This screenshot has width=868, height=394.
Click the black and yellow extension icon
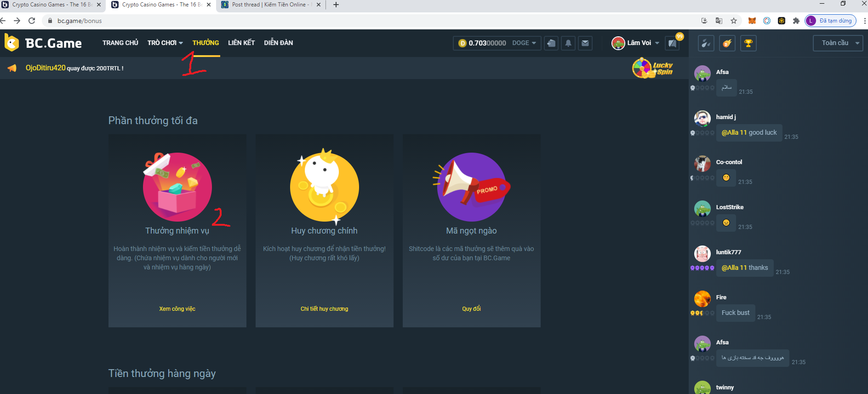pyautogui.click(x=782, y=21)
